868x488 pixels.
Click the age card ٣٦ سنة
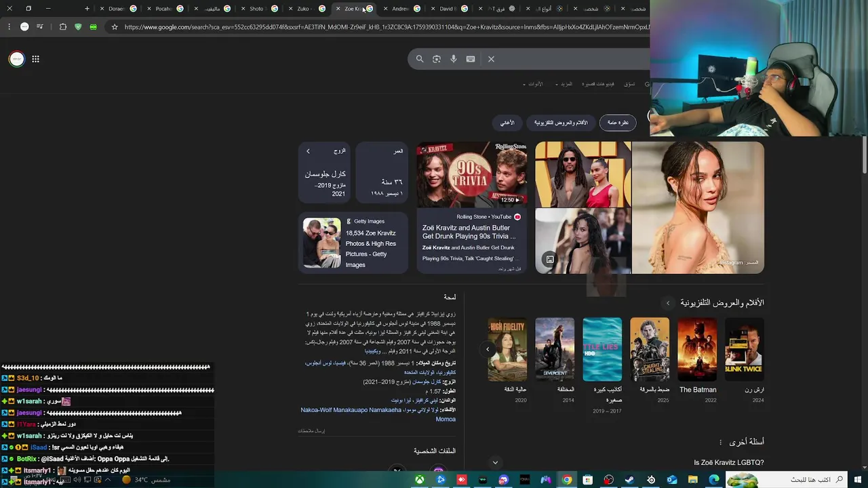[x=382, y=173]
